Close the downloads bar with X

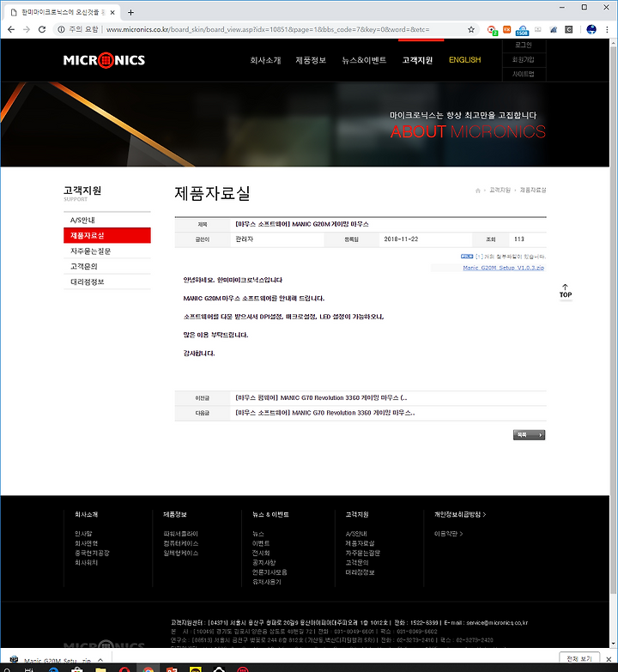click(x=609, y=659)
